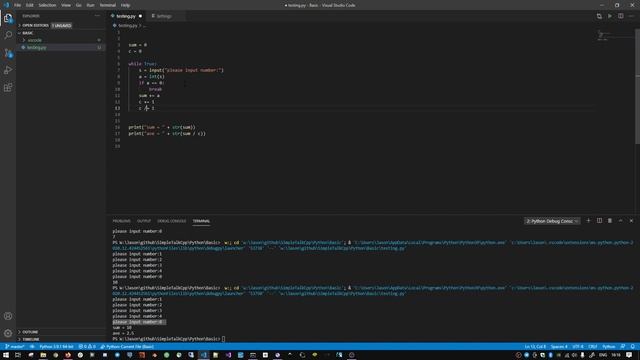Click the VS Code icon in the taskbar
Image resolution: width=640 pixels, height=360 pixels.
[x=204, y=355]
